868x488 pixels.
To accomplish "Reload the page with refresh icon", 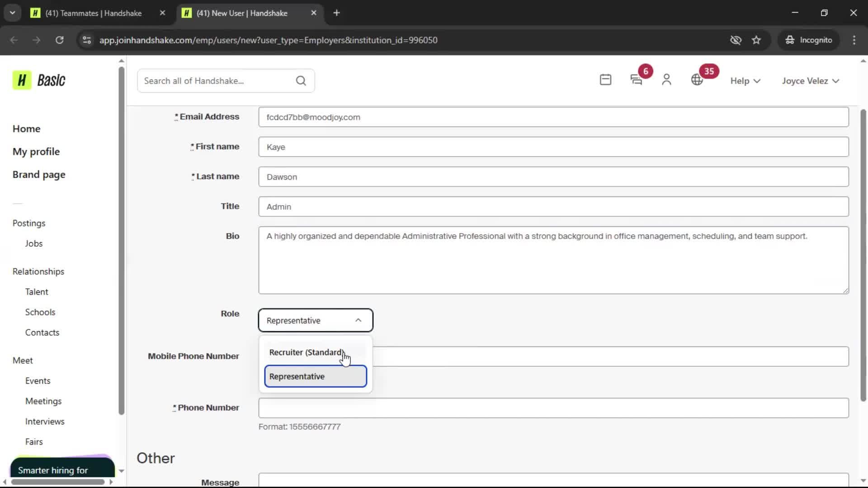I will (x=59, y=40).
